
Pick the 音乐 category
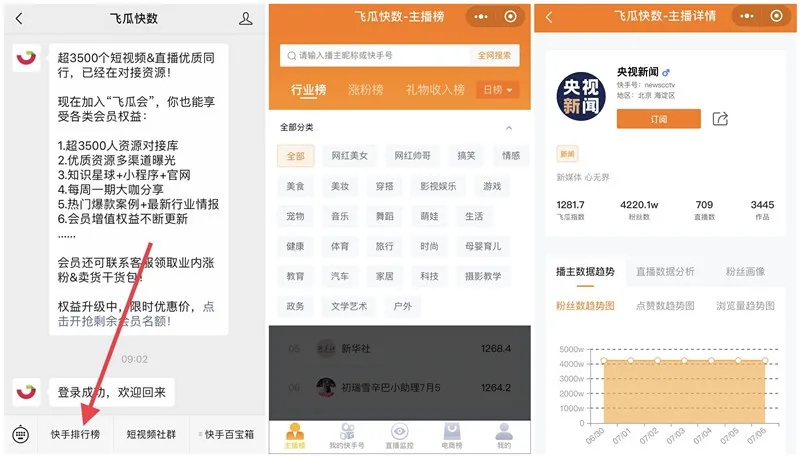tap(340, 216)
